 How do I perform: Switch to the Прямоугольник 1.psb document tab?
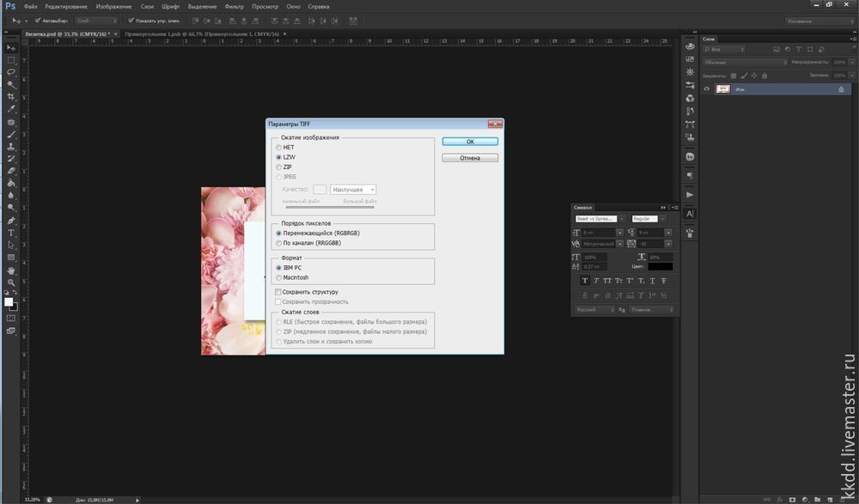[201, 33]
